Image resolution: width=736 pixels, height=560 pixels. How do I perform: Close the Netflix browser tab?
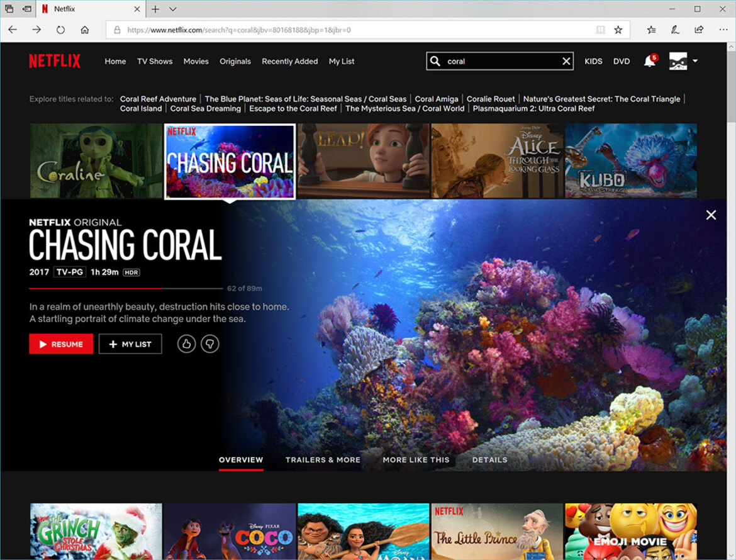coord(137,9)
